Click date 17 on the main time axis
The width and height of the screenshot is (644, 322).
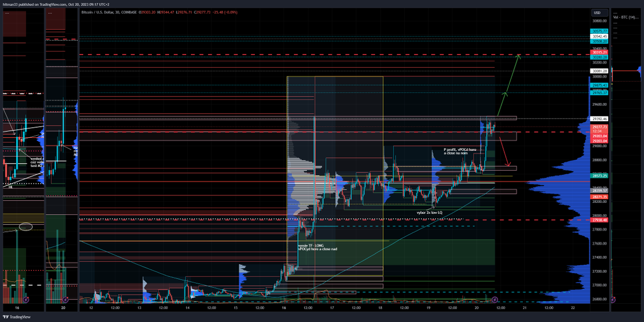332,308
